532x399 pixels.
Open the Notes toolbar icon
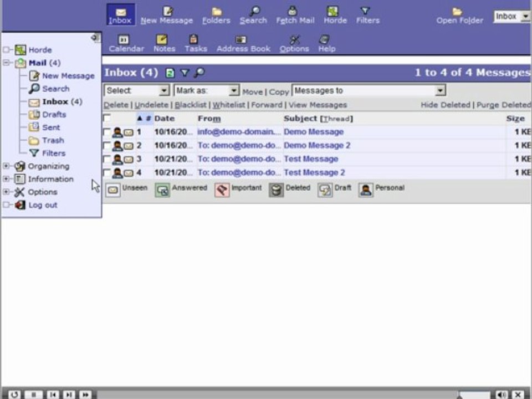coord(161,40)
